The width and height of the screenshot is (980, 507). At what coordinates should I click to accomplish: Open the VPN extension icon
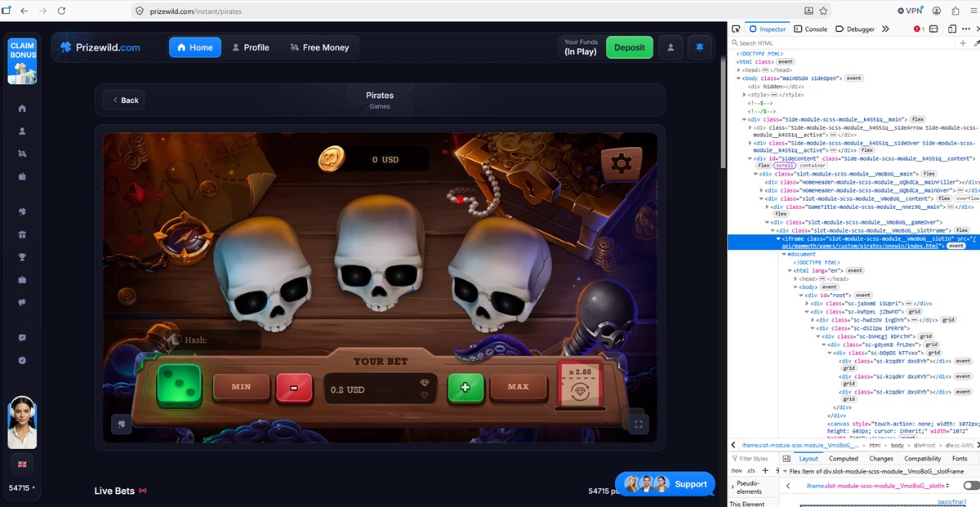[x=909, y=11]
